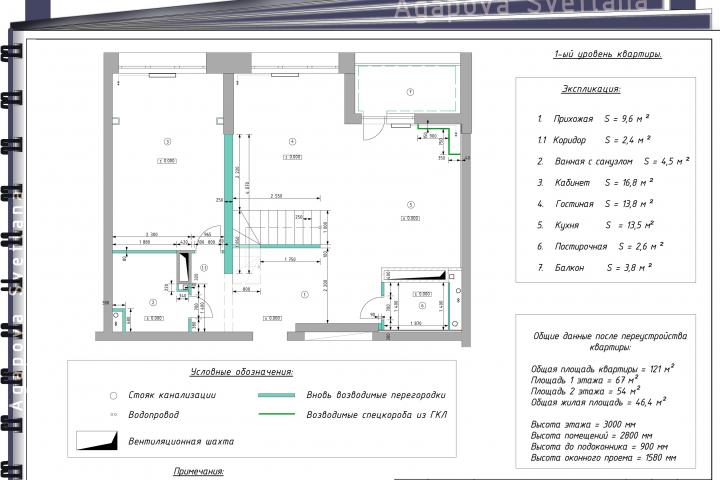Click 'Общая жилая площадь = 46,4 м²'
This screenshot has height=480, width=720.
(599, 402)
